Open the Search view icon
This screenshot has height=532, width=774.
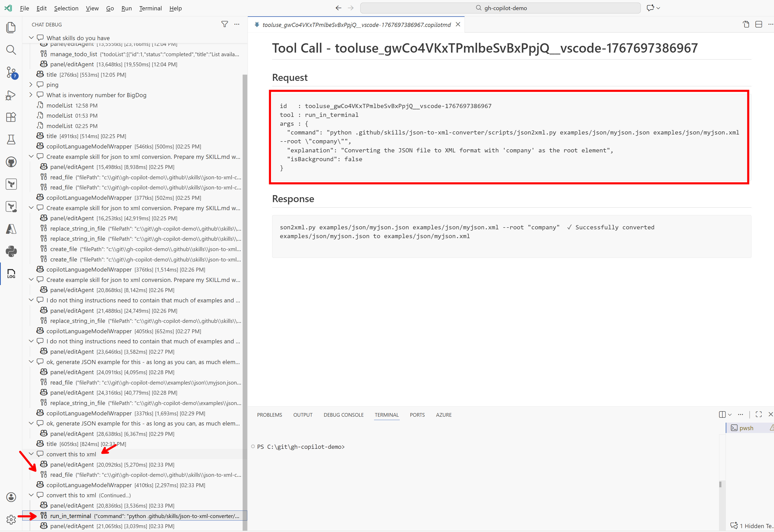(11, 50)
